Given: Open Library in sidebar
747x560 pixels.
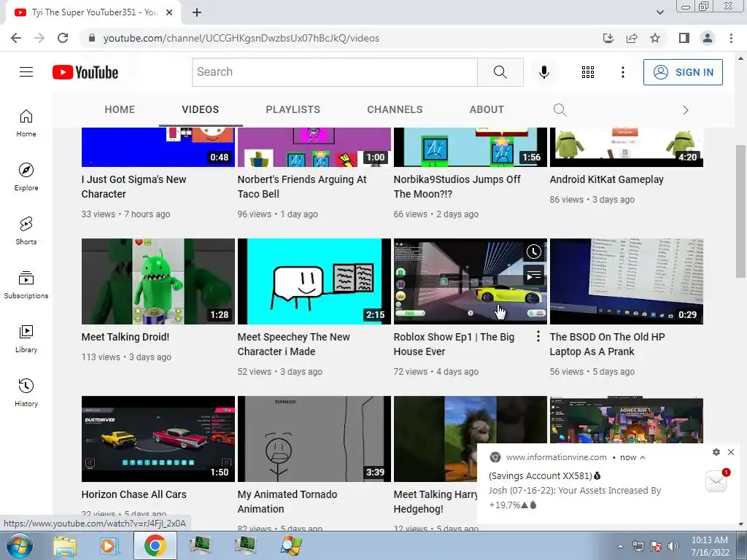Looking at the screenshot, I should 26,338.
